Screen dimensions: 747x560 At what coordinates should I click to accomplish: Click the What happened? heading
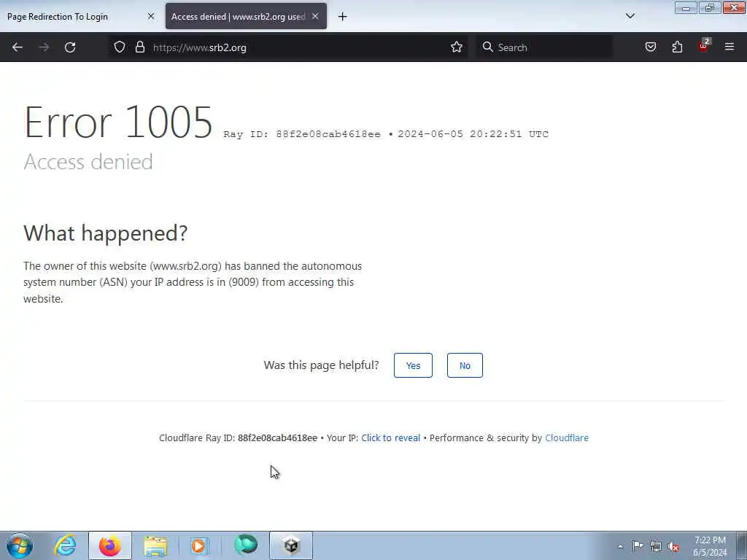tap(105, 233)
